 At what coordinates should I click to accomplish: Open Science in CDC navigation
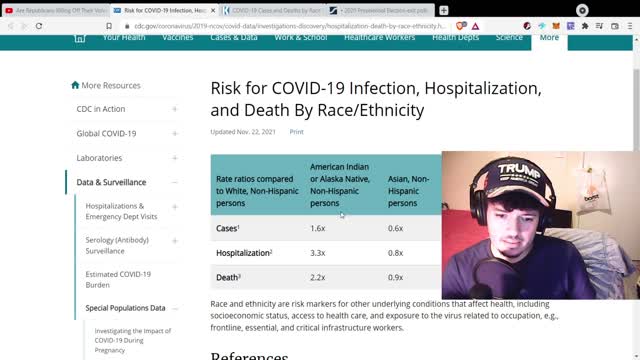pos(509,38)
